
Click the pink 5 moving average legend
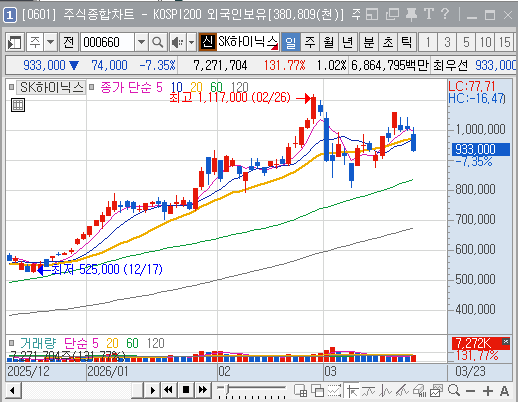pos(159,87)
